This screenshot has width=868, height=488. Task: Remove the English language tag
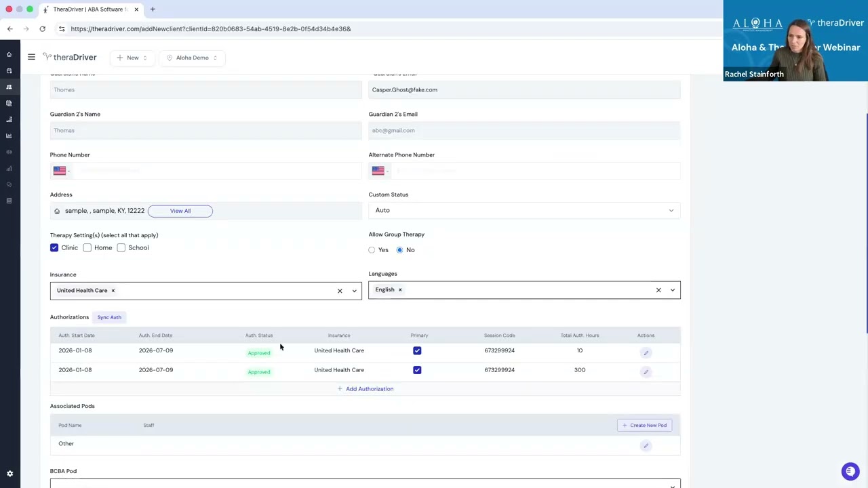[x=400, y=290]
